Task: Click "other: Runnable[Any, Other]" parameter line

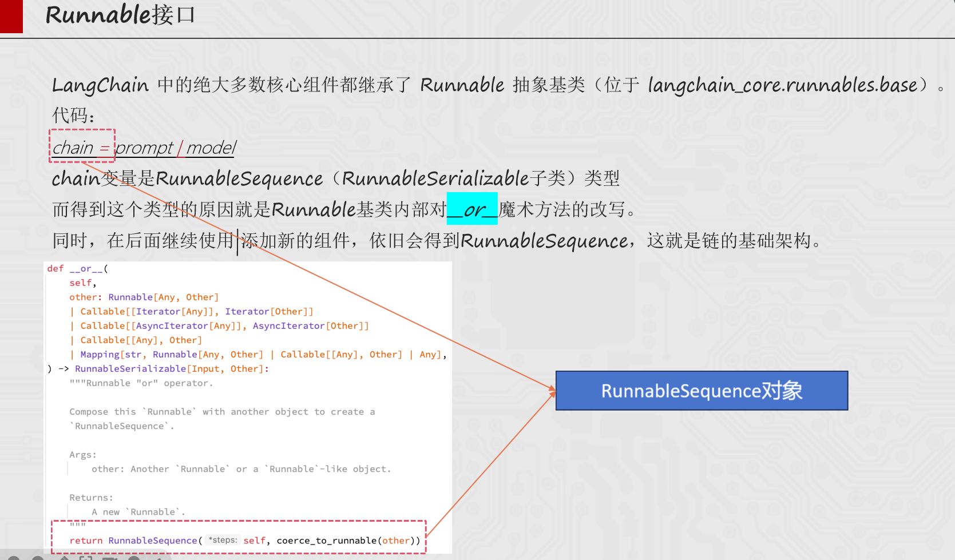Action: tap(144, 297)
